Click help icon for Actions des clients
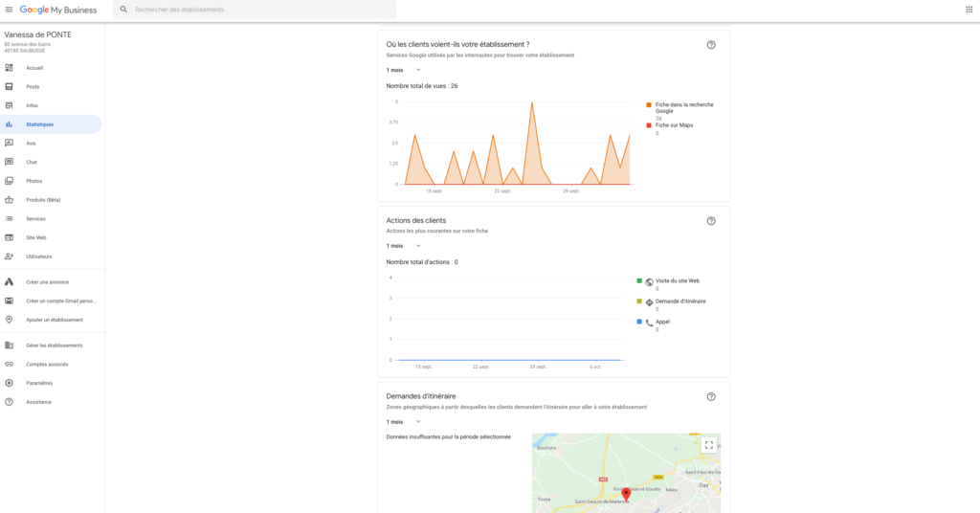Screen dimensions: 980x513 pyautogui.click(x=711, y=221)
